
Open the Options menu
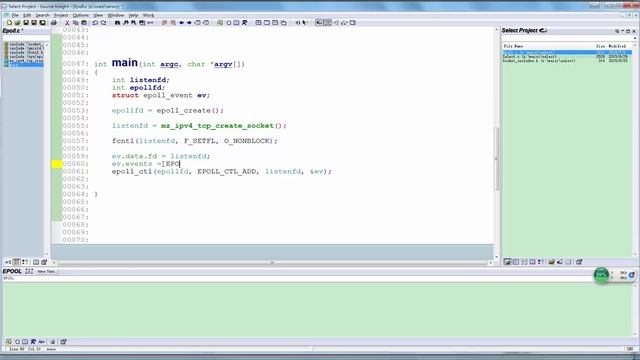[80, 15]
